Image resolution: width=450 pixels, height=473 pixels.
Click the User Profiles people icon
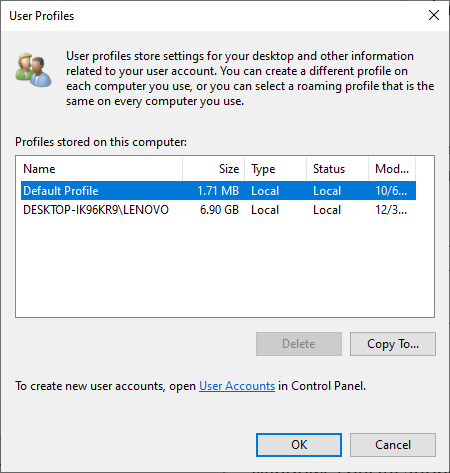coord(33,70)
